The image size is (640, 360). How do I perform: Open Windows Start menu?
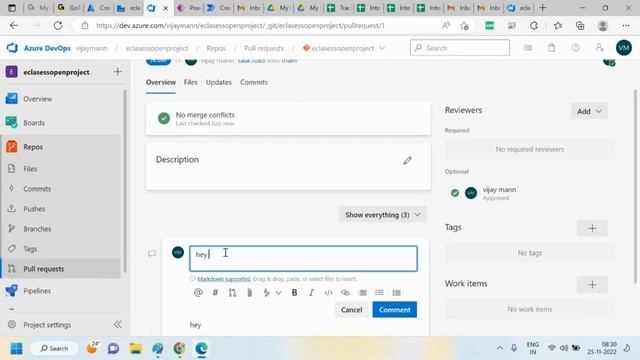(16, 348)
